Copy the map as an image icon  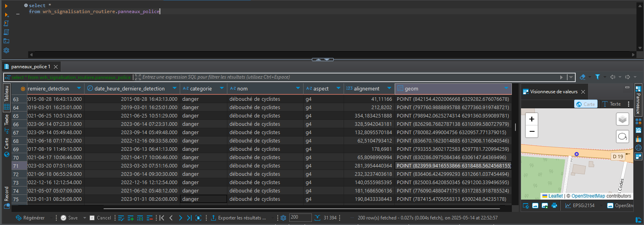pos(535,206)
